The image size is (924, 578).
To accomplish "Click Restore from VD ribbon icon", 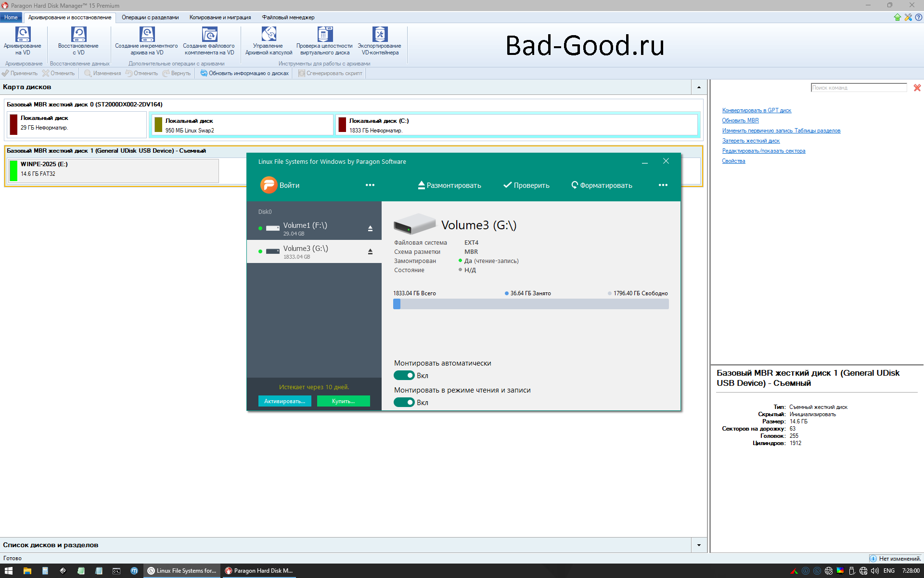I will [78, 34].
